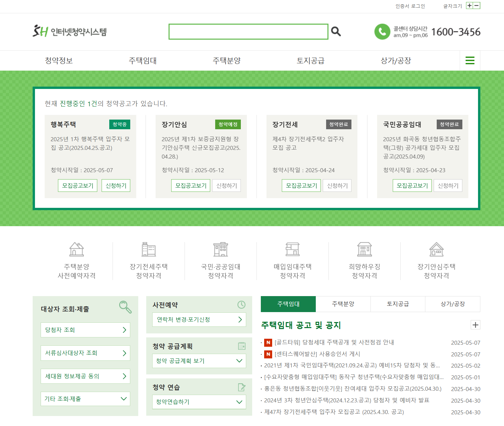This screenshot has height=426, width=504.
Task: Open 주택분양 사전예약자격 house icon
Action: click(77, 249)
